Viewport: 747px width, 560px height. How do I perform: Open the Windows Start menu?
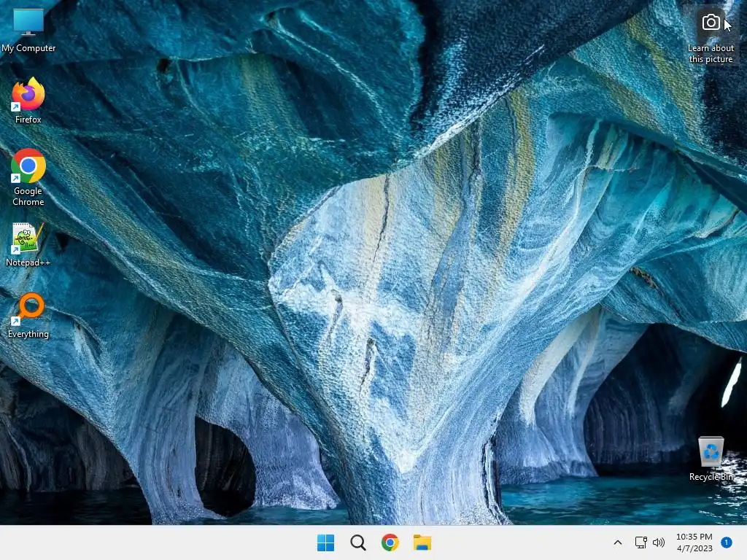coord(326,542)
